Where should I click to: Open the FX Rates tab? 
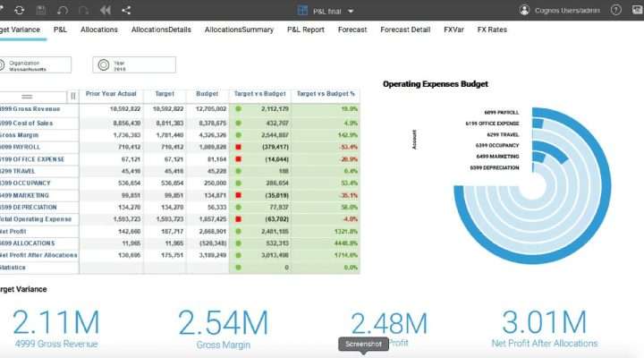[492, 30]
